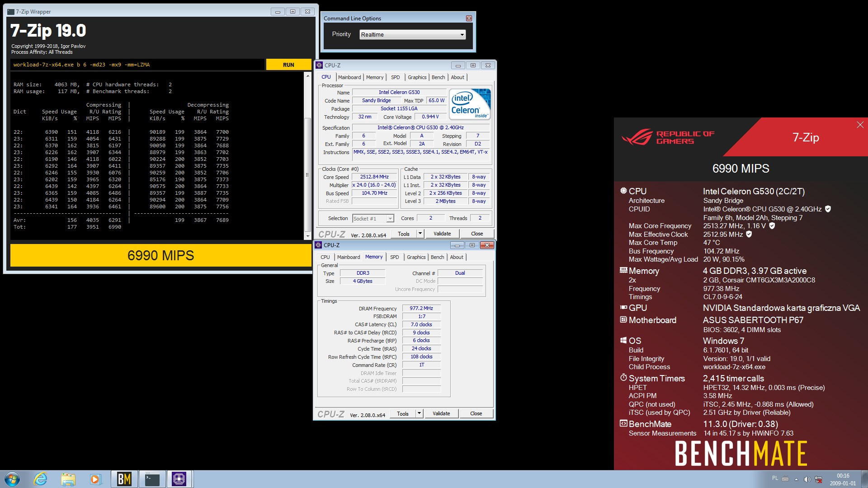Open SPD tab in lower CPU-Z window
868x488 pixels.
[x=395, y=257]
